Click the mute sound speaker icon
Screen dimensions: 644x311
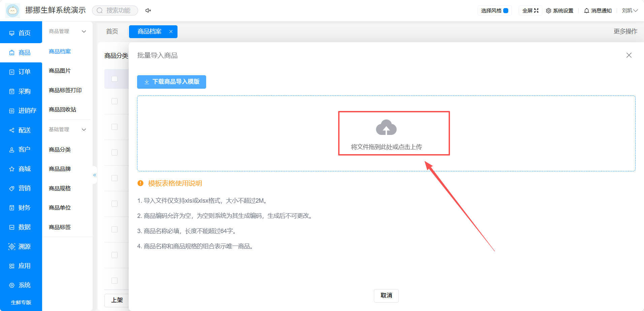click(x=148, y=10)
